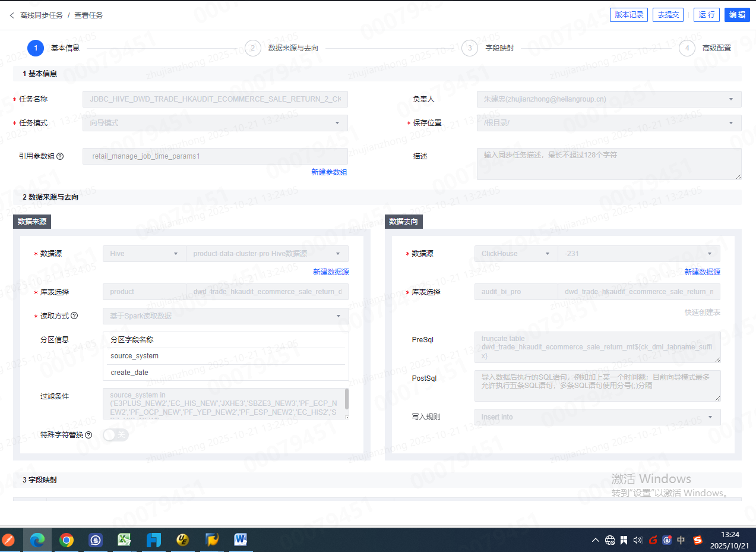This screenshot has height=552, width=756.
Task: Open the Word icon in the taskbar
Action: click(241, 540)
